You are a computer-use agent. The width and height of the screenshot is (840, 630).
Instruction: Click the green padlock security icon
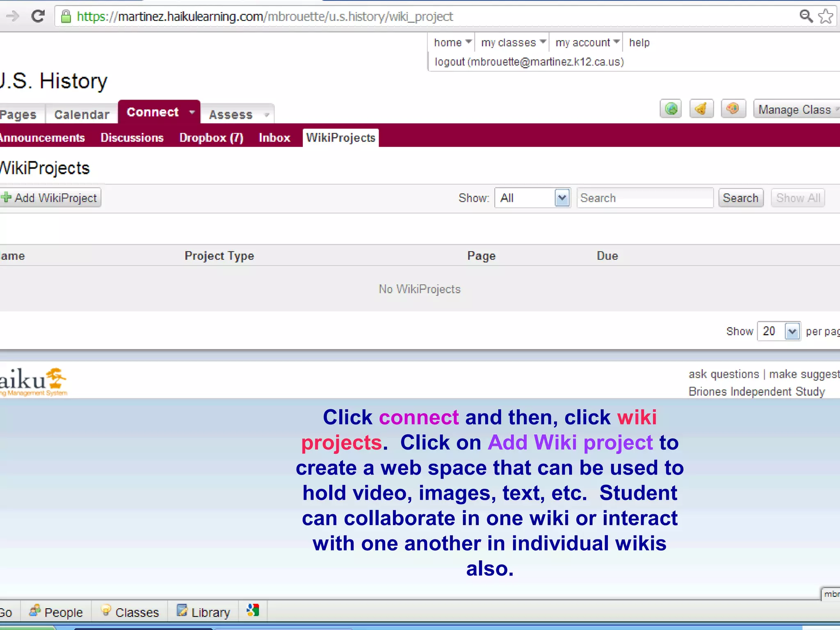pyautogui.click(x=66, y=16)
